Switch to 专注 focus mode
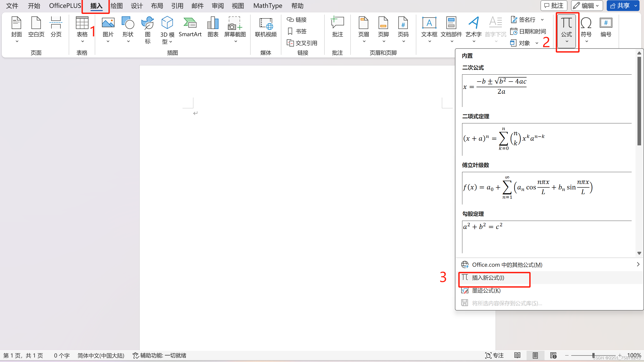This screenshot has width=644, height=362. 494,355
